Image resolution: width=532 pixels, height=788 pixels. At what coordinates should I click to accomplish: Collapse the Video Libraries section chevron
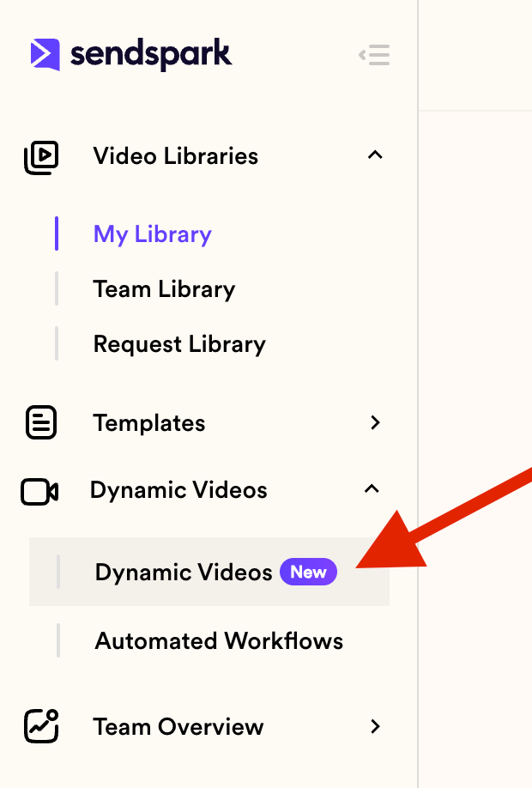point(375,155)
